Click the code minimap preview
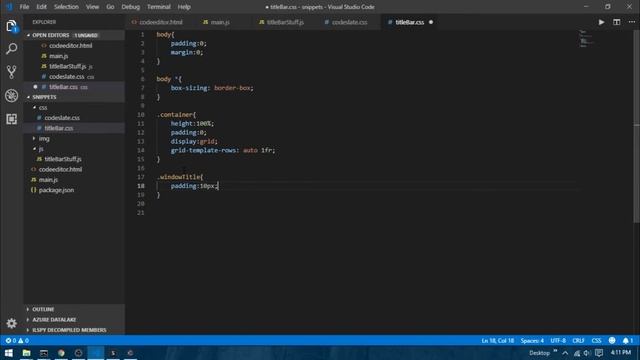This screenshot has height=360, width=640. [587, 39]
